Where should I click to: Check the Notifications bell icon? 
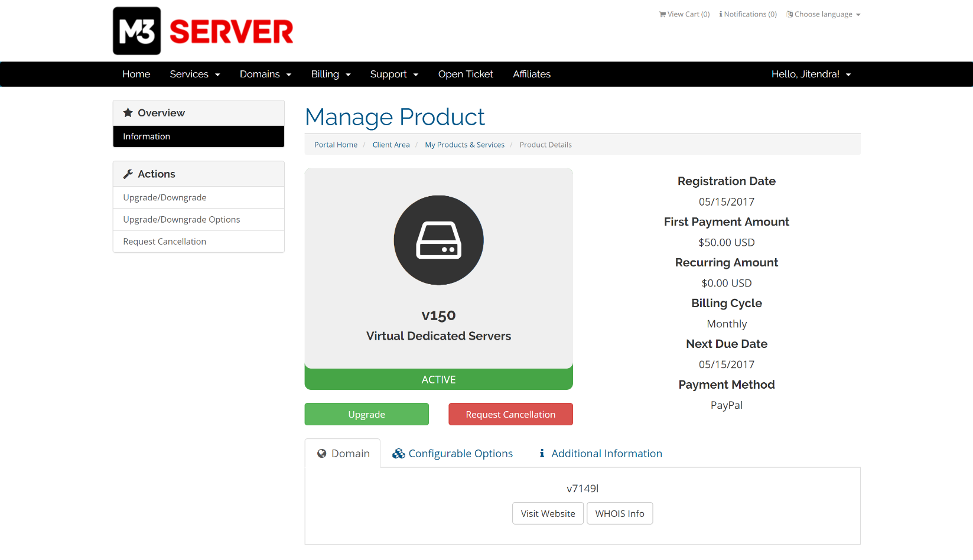(722, 14)
